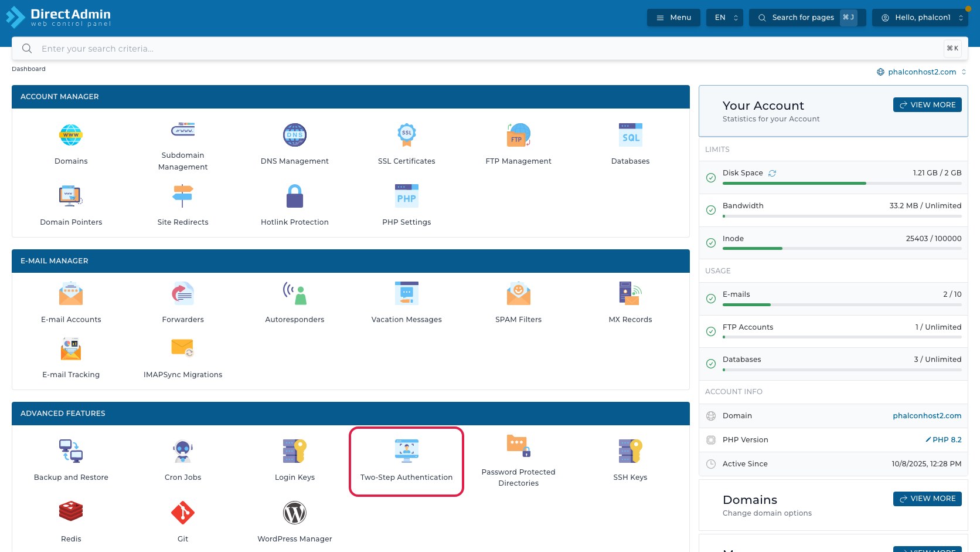The image size is (980, 552).
Task: Click the E-mails usage bar
Action: [842, 305]
